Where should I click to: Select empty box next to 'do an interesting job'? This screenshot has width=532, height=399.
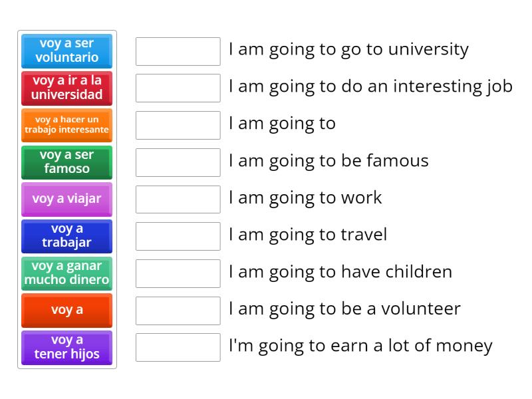(178, 88)
